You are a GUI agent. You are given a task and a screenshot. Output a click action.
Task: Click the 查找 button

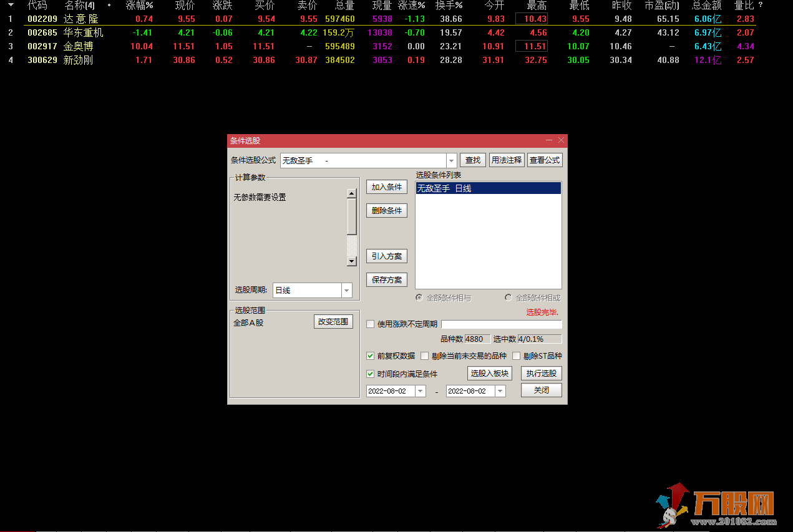pyautogui.click(x=474, y=160)
